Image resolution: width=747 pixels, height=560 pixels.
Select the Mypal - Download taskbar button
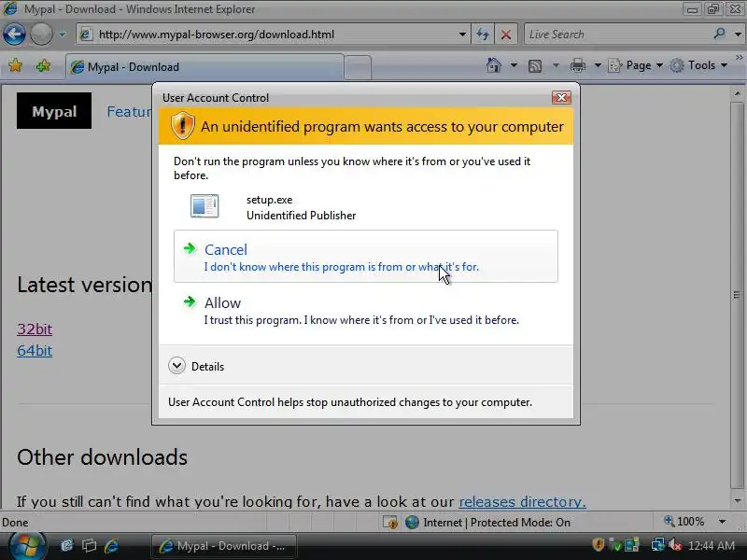[224, 546]
